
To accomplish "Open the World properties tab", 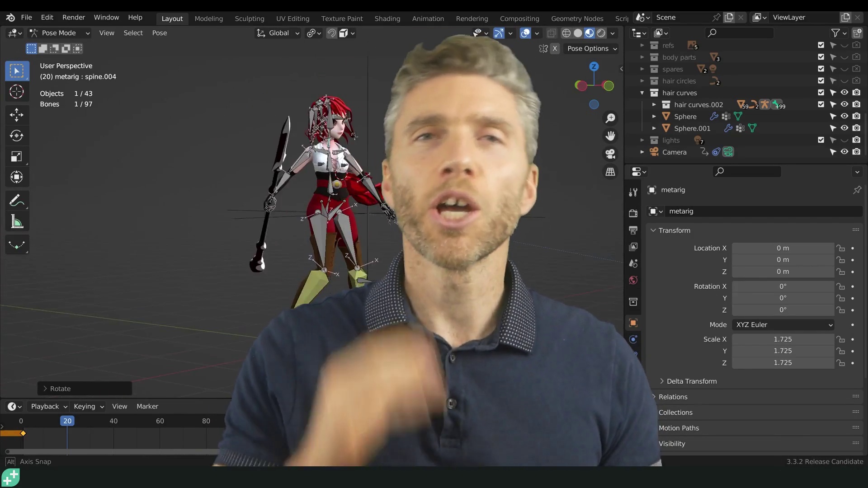I will pyautogui.click(x=633, y=280).
